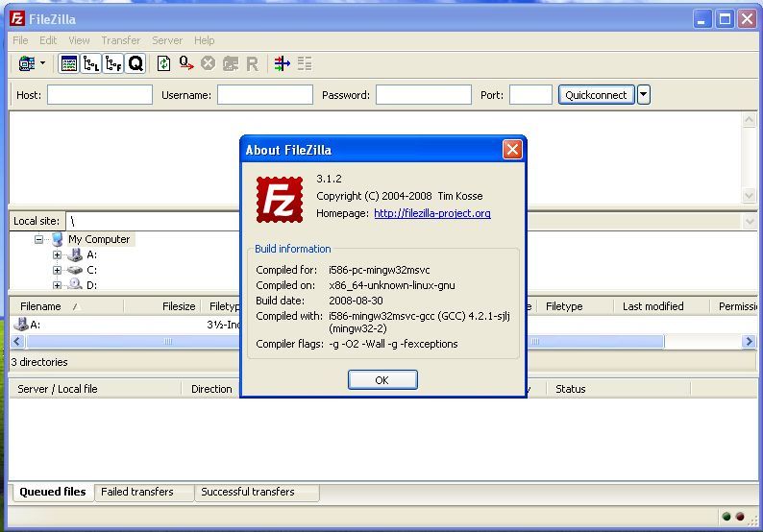The image size is (763, 532).
Task: Open the Help menu
Action: click(x=205, y=40)
